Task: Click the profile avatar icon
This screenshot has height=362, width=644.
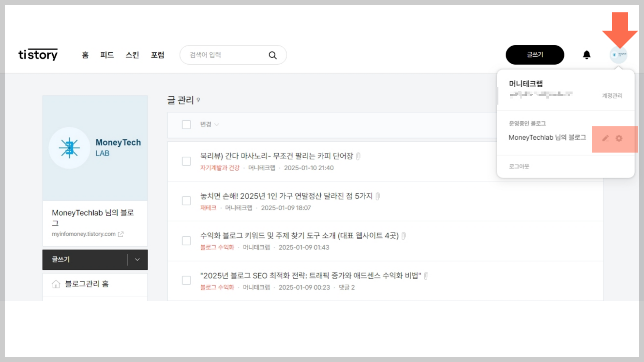Action: coord(618,55)
